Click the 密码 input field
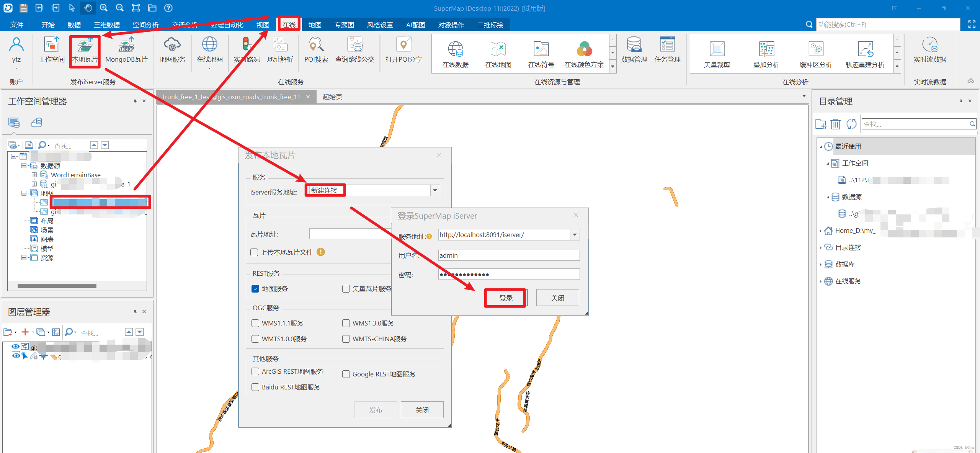This screenshot has width=980, height=453. coord(509,274)
